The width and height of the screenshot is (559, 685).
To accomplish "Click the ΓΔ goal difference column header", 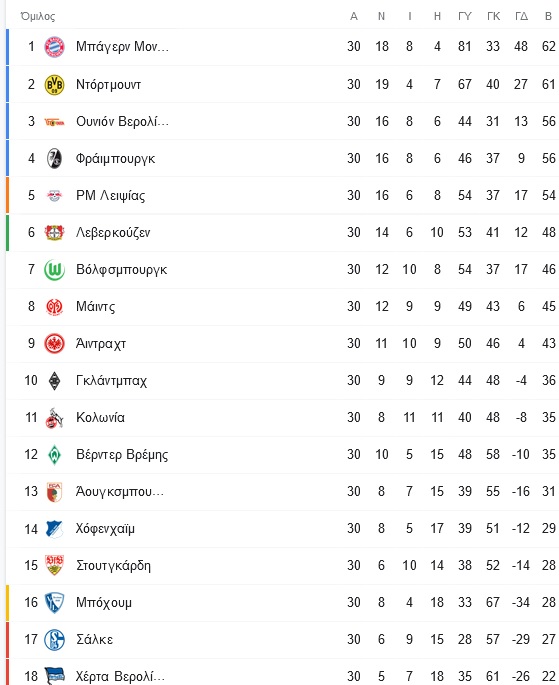I will pyautogui.click(x=521, y=16).
